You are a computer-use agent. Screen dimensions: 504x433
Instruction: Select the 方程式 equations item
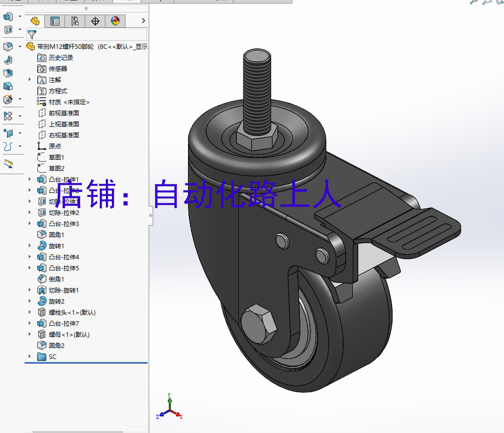58,91
